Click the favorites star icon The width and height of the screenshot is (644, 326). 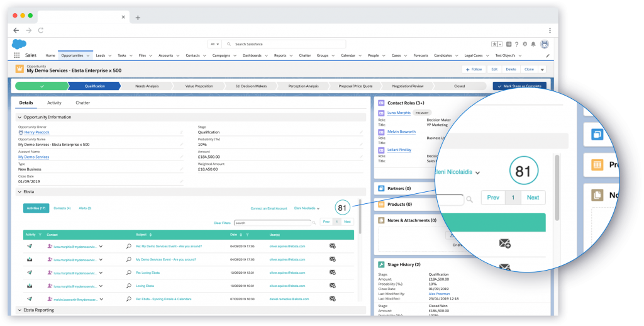pyautogui.click(x=496, y=44)
